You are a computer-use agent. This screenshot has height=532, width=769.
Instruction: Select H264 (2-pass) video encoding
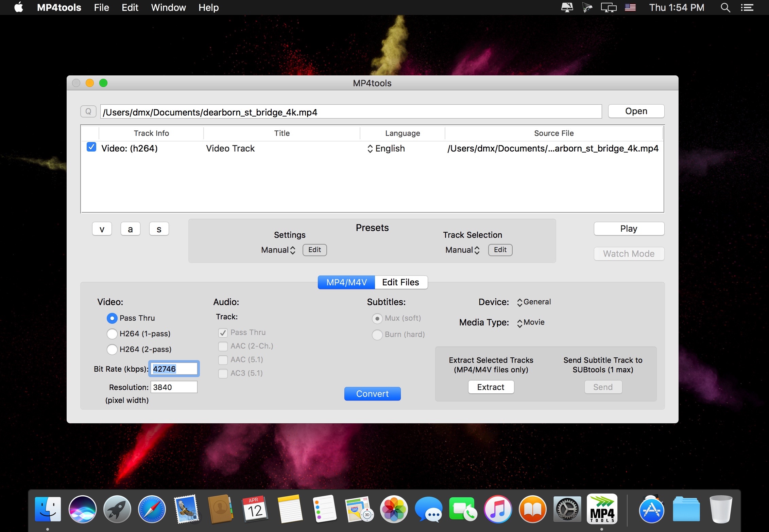(x=112, y=349)
